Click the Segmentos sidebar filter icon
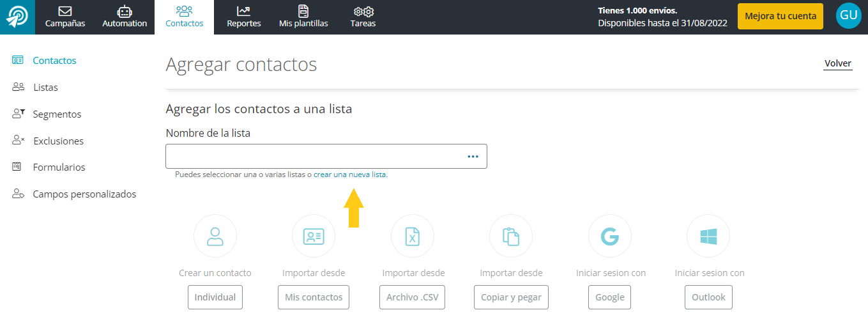 pyautogui.click(x=18, y=114)
